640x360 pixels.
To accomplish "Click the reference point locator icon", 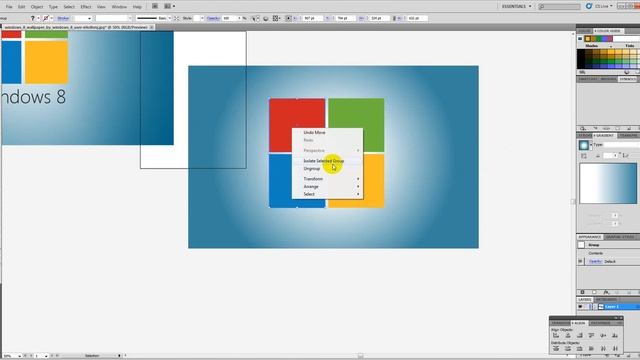I will [288, 18].
